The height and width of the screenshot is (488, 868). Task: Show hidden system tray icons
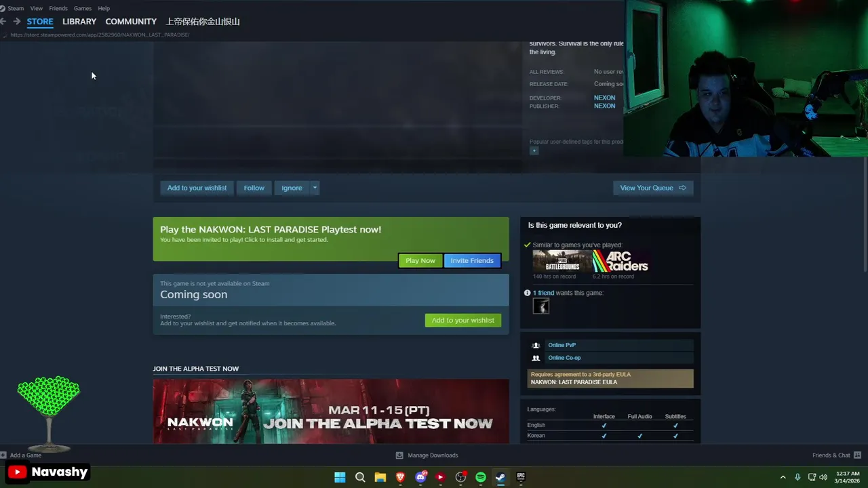click(x=783, y=477)
